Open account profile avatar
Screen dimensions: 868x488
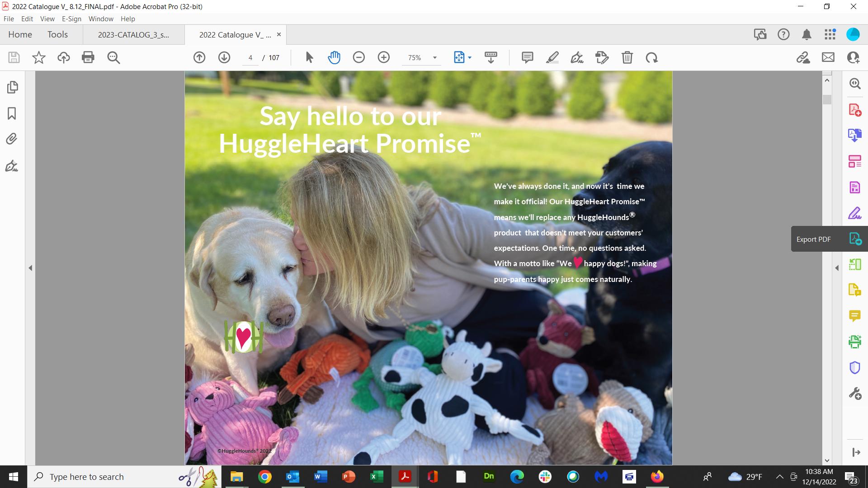853,34
